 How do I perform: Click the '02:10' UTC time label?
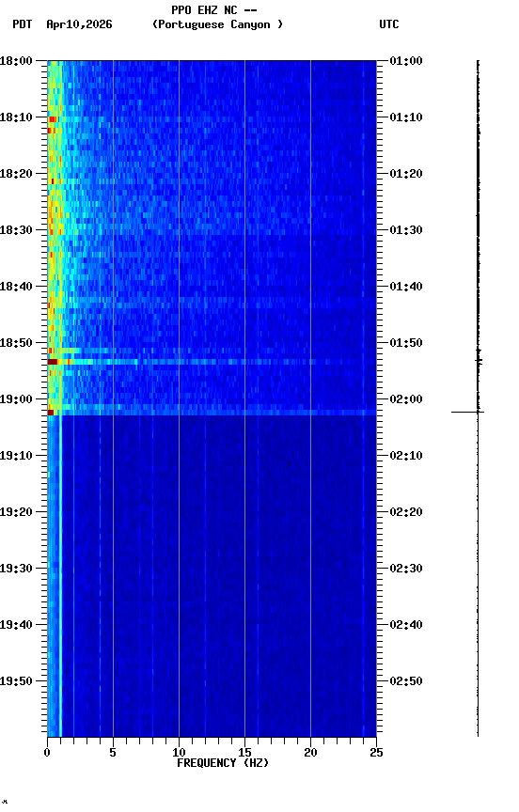click(x=406, y=456)
